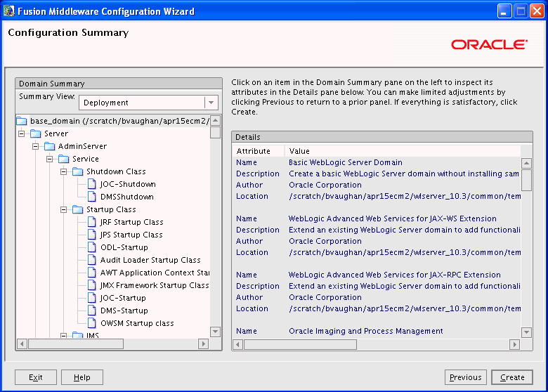This screenshot has width=548, height=392.
Task: Select JRF Startup Class in the tree
Action: click(132, 222)
